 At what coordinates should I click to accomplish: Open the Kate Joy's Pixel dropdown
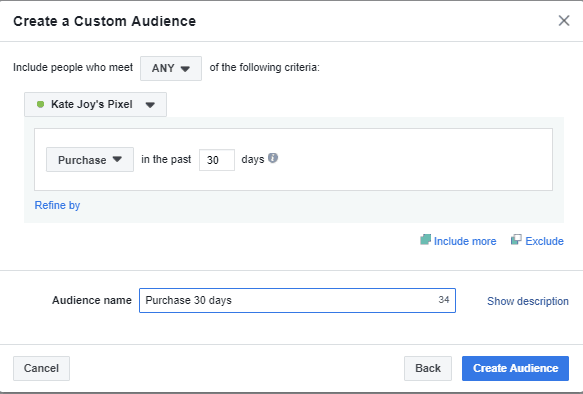point(95,104)
